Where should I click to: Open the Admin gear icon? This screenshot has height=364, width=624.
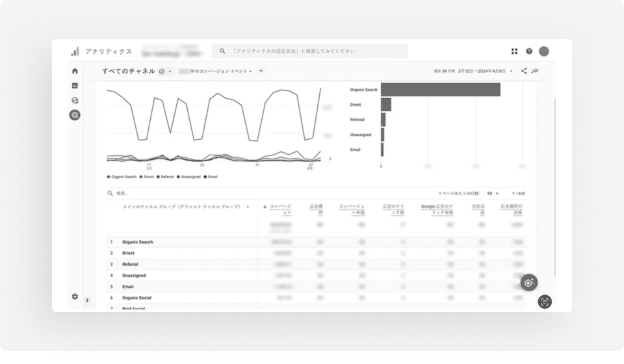(75, 296)
